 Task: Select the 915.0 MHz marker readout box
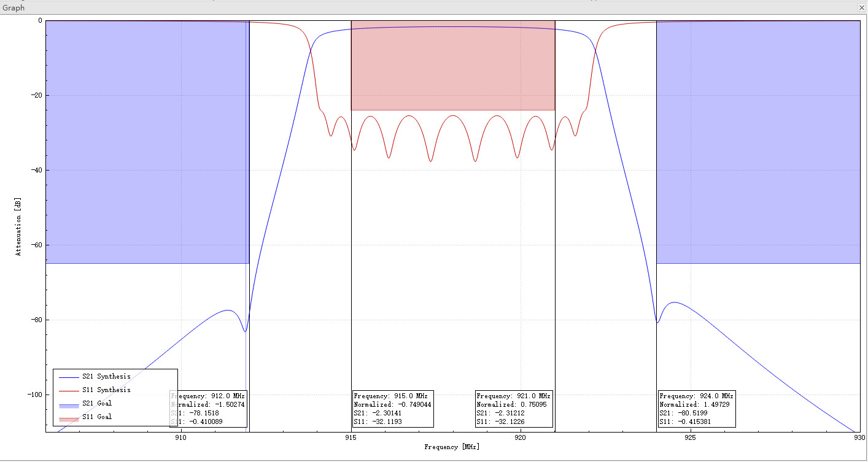point(393,409)
